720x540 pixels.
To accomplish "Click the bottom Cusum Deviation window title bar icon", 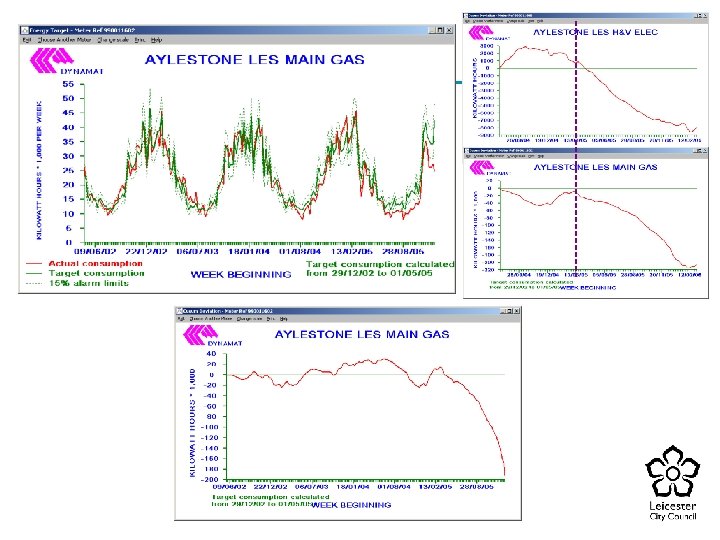I will (180, 311).
